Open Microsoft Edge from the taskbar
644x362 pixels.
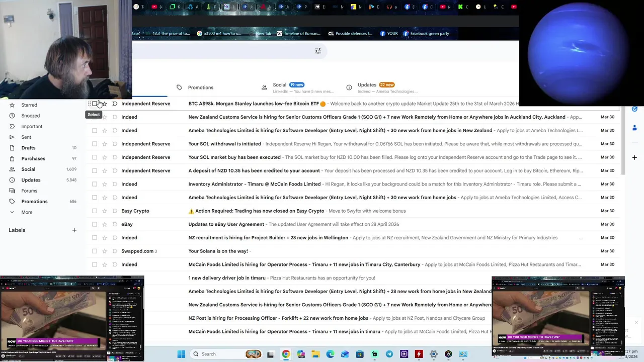coord(330,354)
